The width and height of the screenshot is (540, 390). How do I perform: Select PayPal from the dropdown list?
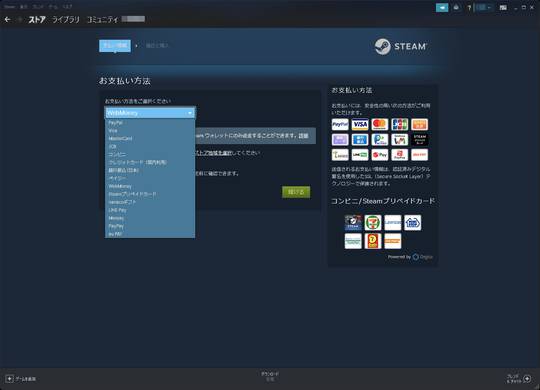click(116, 123)
